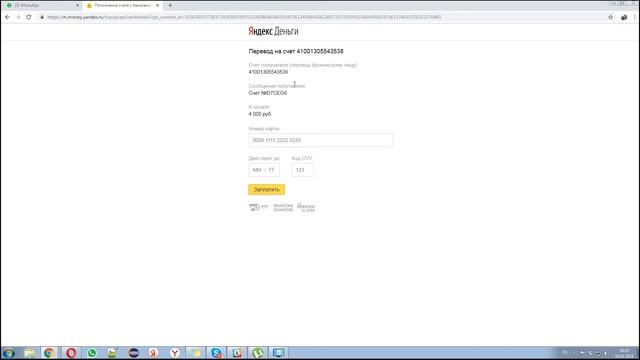
Task: Click the message text starting with Счет №
Action: pyautogui.click(x=268, y=93)
